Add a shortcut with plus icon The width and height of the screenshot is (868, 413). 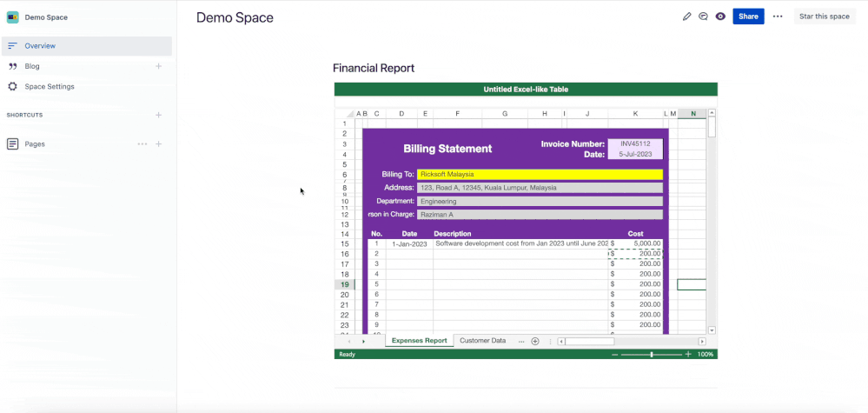coord(158,115)
